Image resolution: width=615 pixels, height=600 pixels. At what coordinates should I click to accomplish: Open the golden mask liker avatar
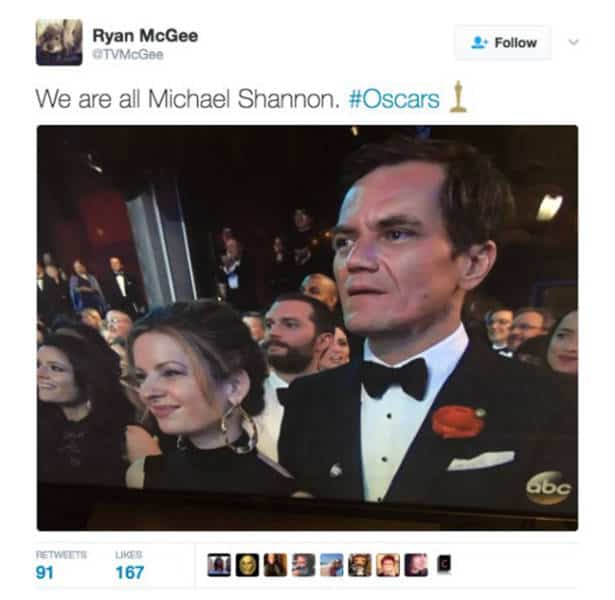coord(247,565)
